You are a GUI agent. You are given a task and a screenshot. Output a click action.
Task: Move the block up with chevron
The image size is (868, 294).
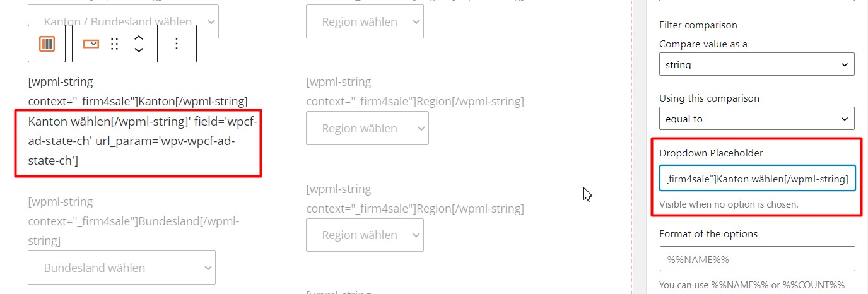(139, 37)
